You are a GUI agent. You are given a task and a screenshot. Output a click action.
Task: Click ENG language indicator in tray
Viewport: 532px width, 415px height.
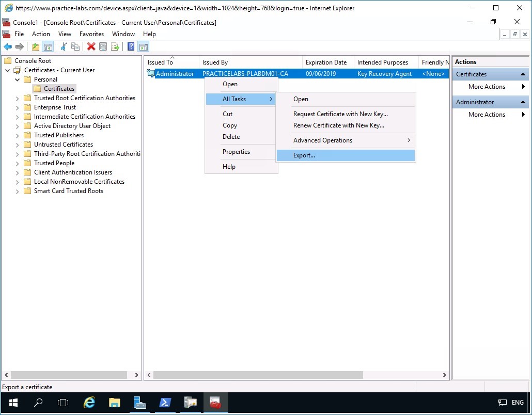518,403
